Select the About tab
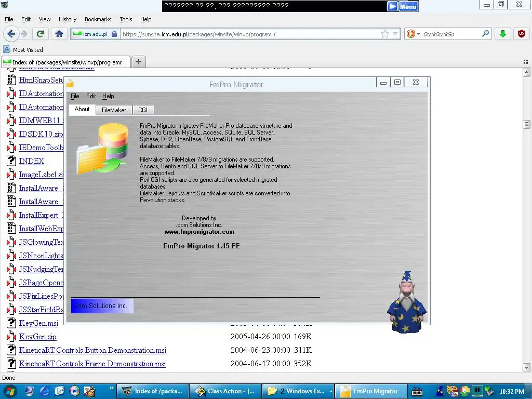This screenshot has width=532, height=399. [82, 109]
